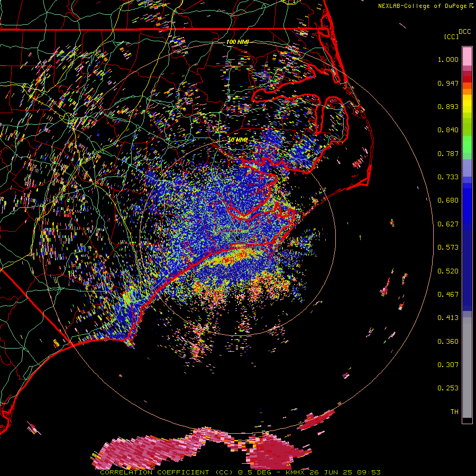Viewport: 476px width, 476px height.
Task: Click the TH threshold label
Action: [x=454, y=412]
